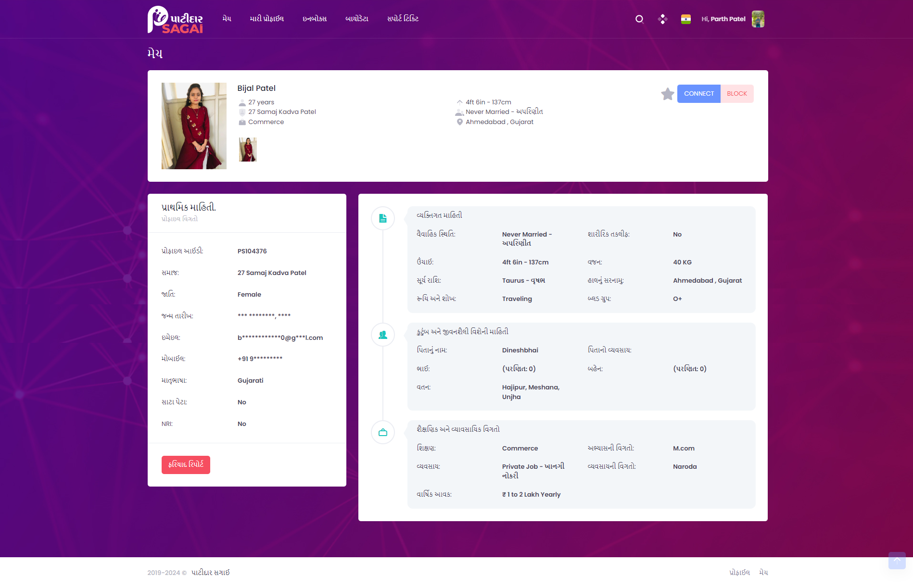Viewport: 913px width, 588px height.
Task: Click the four-diamond apps grid icon
Action: point(663,19)
